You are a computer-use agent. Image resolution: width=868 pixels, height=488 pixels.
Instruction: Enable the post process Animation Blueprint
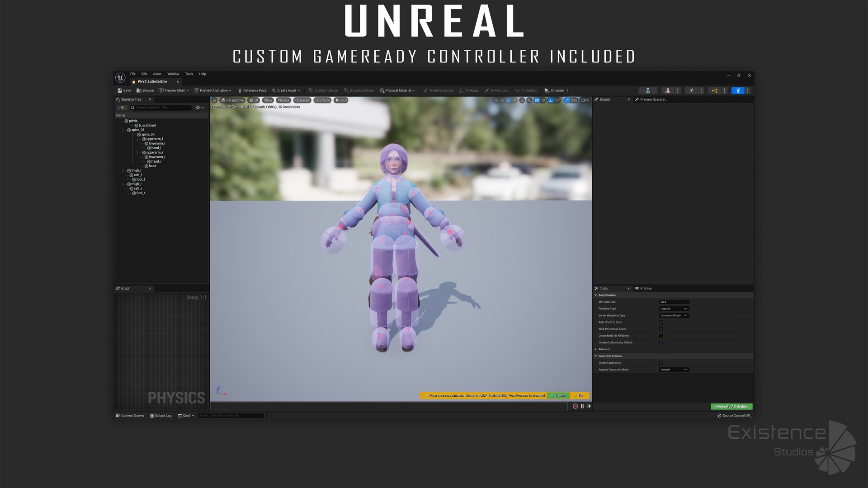pos(558,395)
